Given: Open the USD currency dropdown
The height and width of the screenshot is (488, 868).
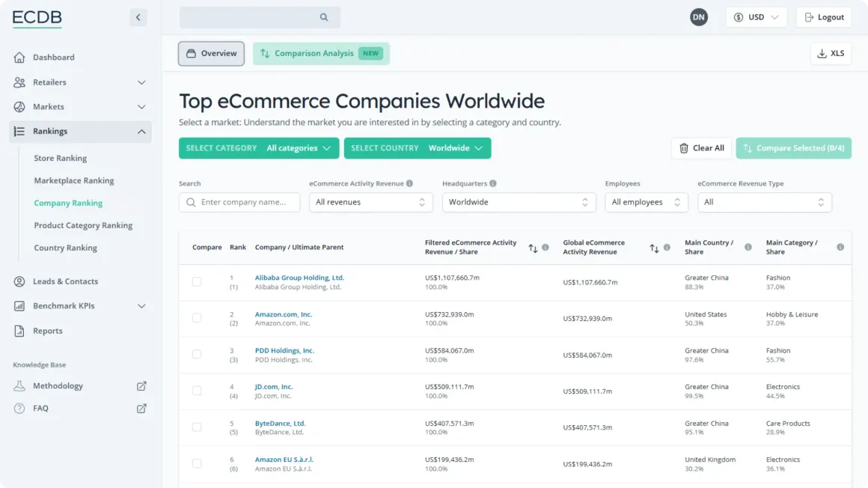Looking at the screenshot, I should coord(757,17).
